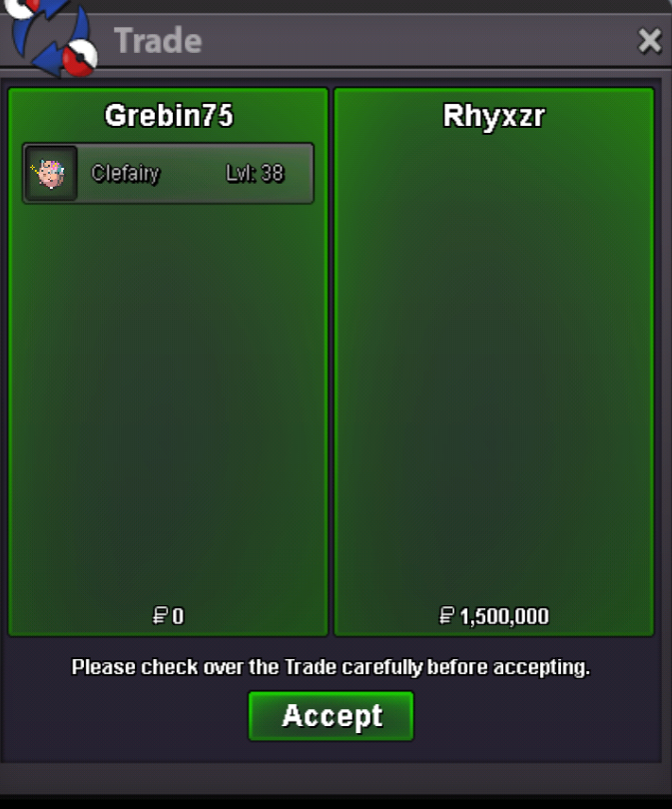The image size is (672, 809).
Task: Click the Pokédollar icon beside 1,500,000
Action: (446, 615)
